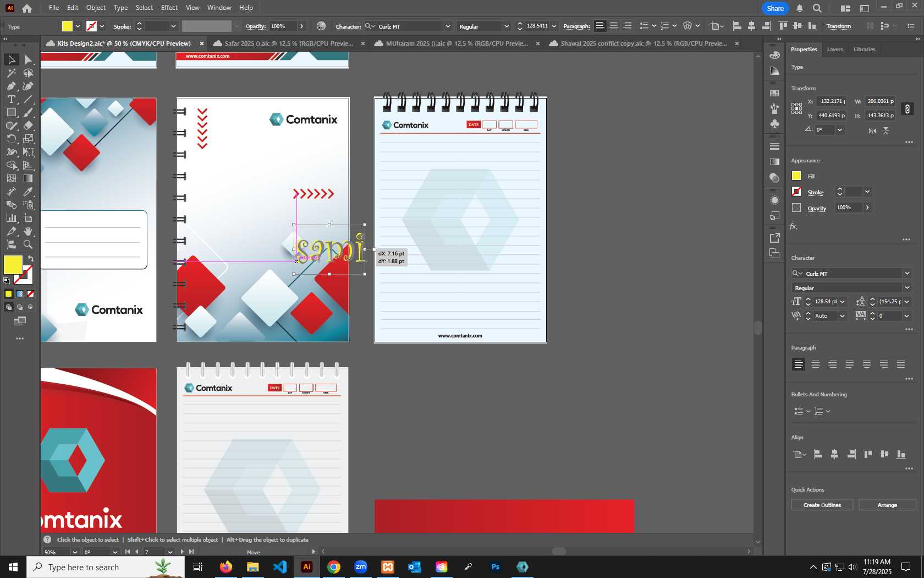Open Swatches panel in the dock
The image size is (924, 578).
click(774, 93)
